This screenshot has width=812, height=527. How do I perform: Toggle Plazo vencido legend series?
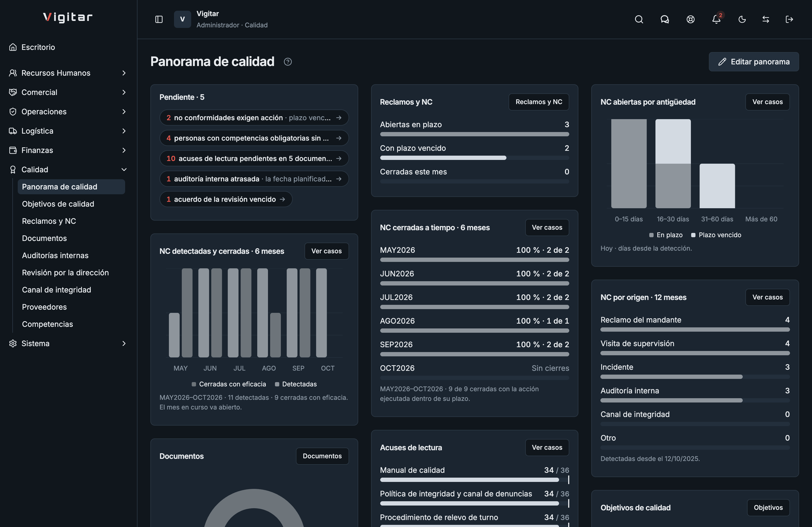(x=716, y=235)
